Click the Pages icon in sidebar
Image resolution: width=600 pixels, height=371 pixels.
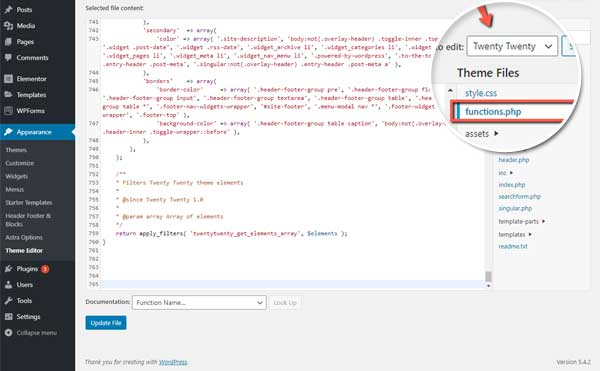(8, 42)
